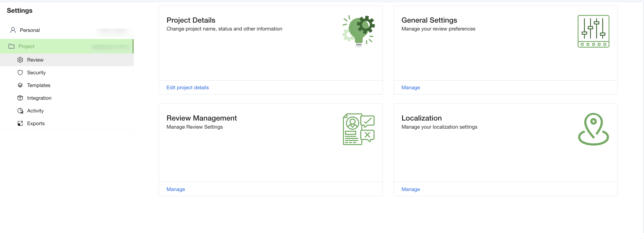
Task: Click the sliders General Settings illustration
Action: point(593,31)
